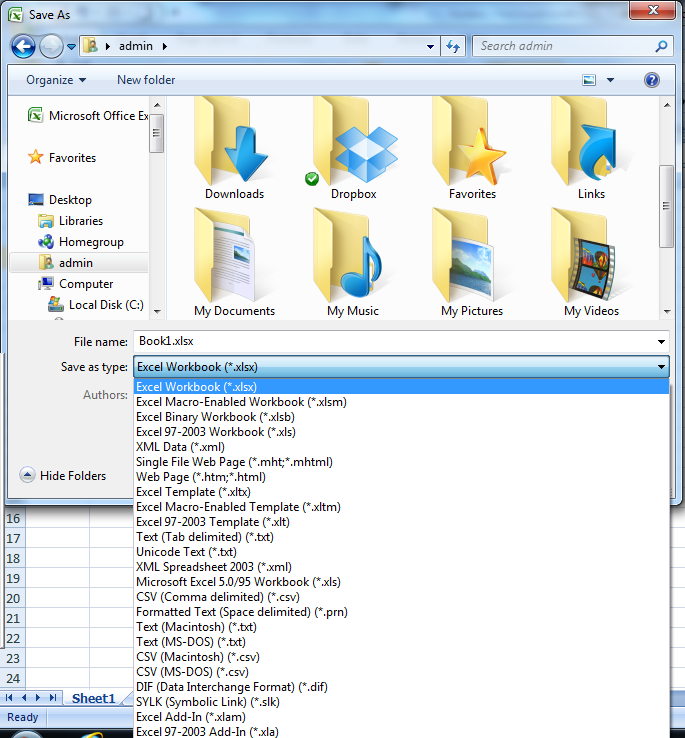Select Libraries in the navigation pane
685x738 pixels.
click(x=70, y=221)
